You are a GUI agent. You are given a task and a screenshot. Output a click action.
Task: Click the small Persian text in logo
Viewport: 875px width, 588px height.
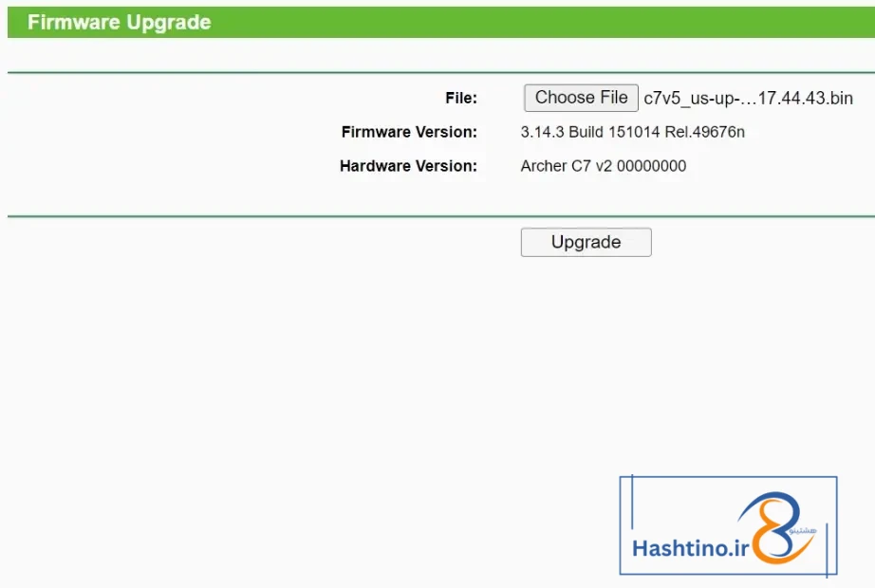[x=803, y=530]
